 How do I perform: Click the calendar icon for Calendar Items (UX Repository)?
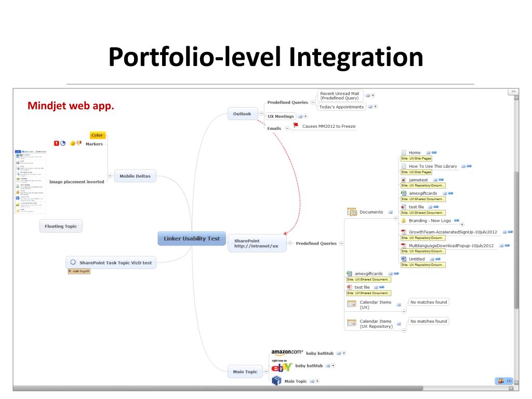352,323
